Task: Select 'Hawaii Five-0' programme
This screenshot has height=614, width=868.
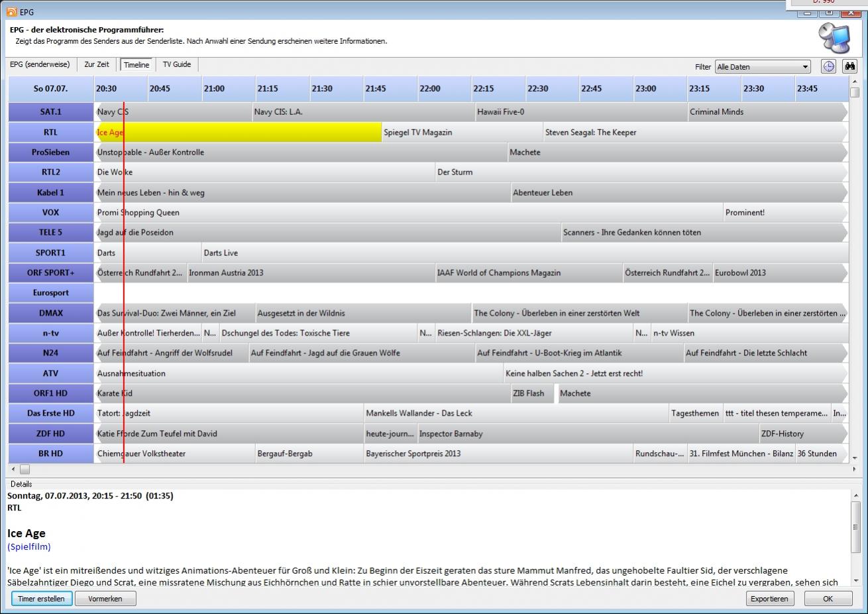Action: [x=581, y=112]
